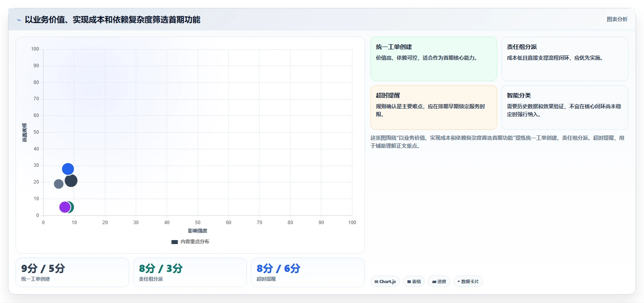Click the 覆盖规模 y-axis title
This screenshot has width=644, height=303.
[24, 133]
